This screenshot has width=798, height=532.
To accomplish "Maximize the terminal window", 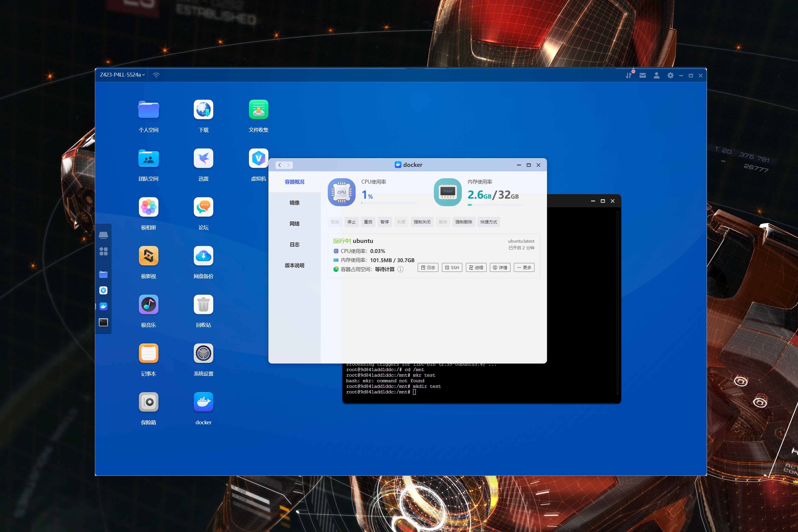I will pos(603,201).
